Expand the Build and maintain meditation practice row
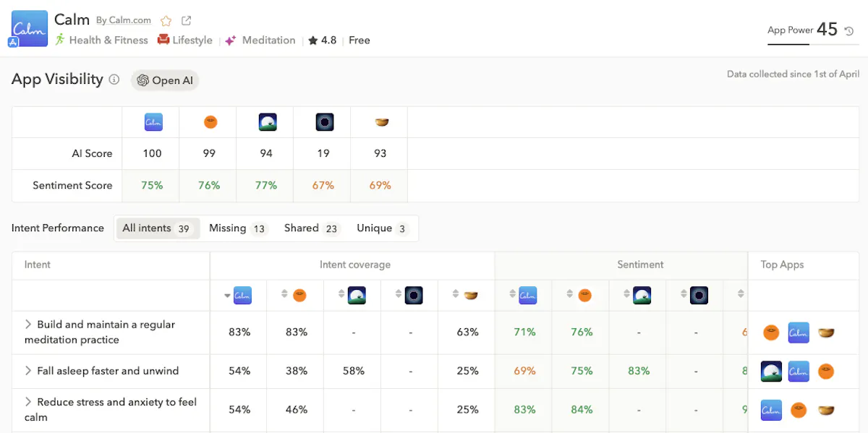This screenshot has width=868, height=433. 28,325
